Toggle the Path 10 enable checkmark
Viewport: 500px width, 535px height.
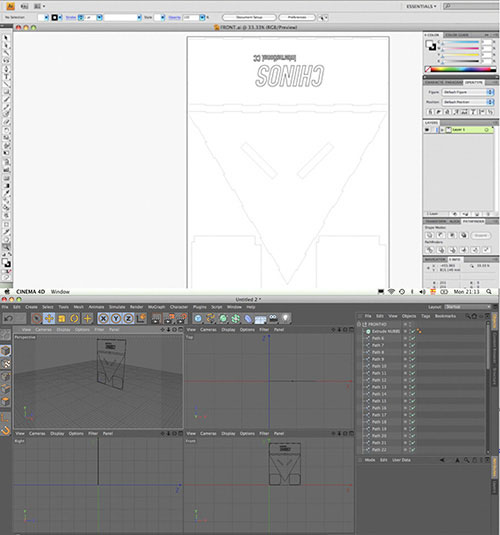tap(413, 366)
